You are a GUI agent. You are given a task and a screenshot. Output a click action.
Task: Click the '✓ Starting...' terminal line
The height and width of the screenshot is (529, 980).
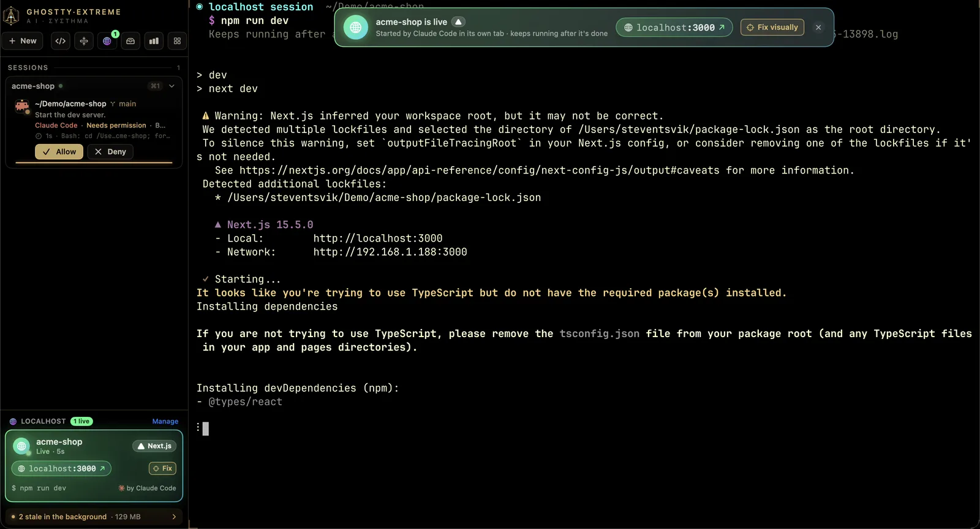[x=241, y=280]
